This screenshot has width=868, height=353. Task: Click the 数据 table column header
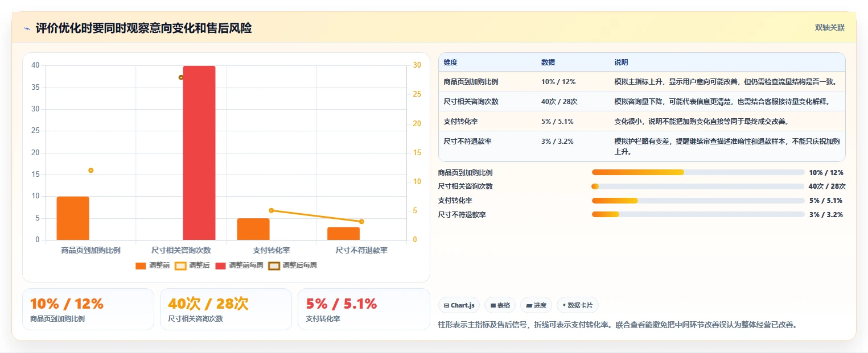548,63
